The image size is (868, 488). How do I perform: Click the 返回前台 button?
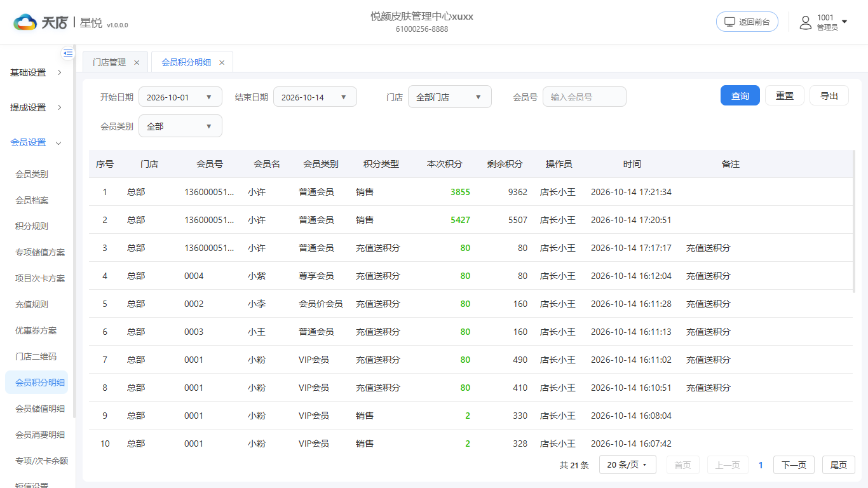(x=747, y=22)
